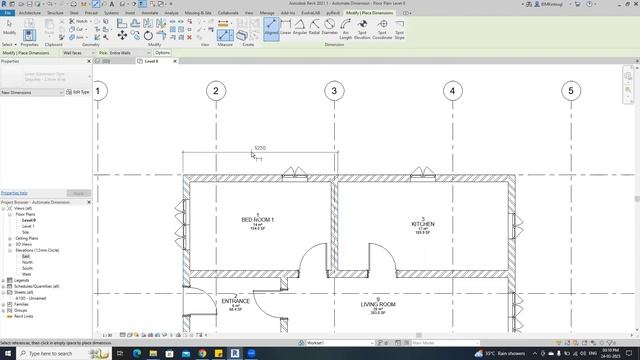Open the dimension type selector dropdown

pyautogui.click(x=46, y=77)
